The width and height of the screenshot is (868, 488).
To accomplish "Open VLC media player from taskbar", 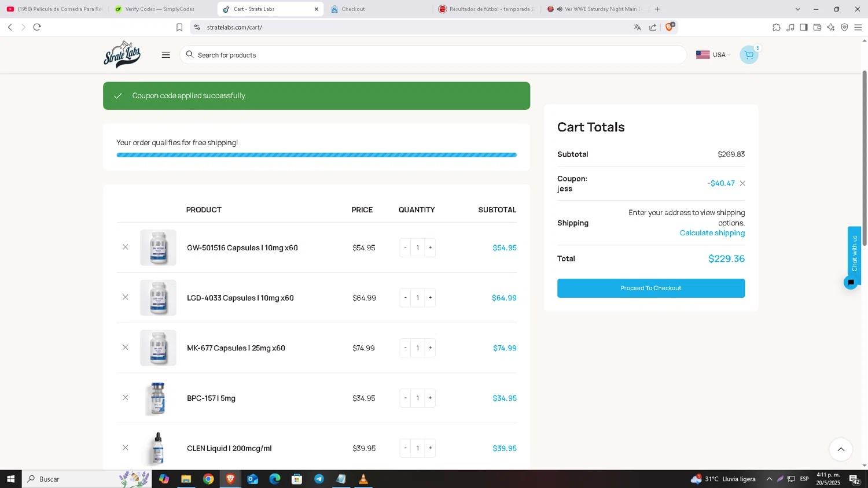I will [x=363, y=479].
